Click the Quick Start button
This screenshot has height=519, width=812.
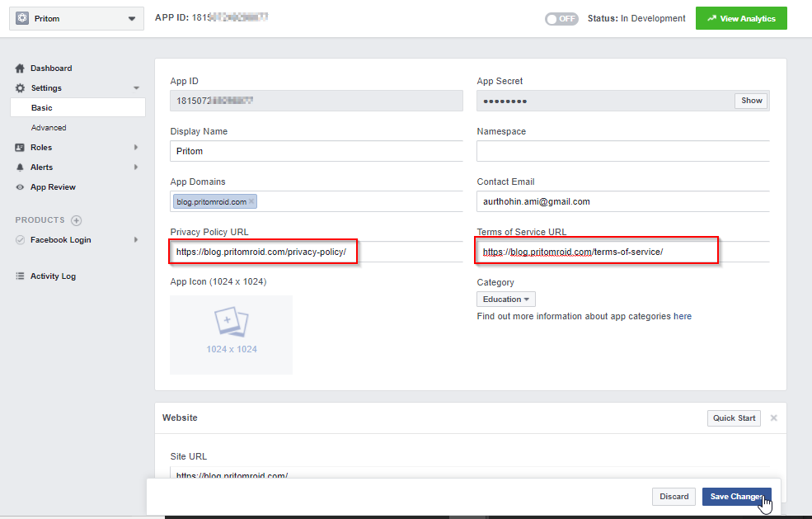coord(734,418)
